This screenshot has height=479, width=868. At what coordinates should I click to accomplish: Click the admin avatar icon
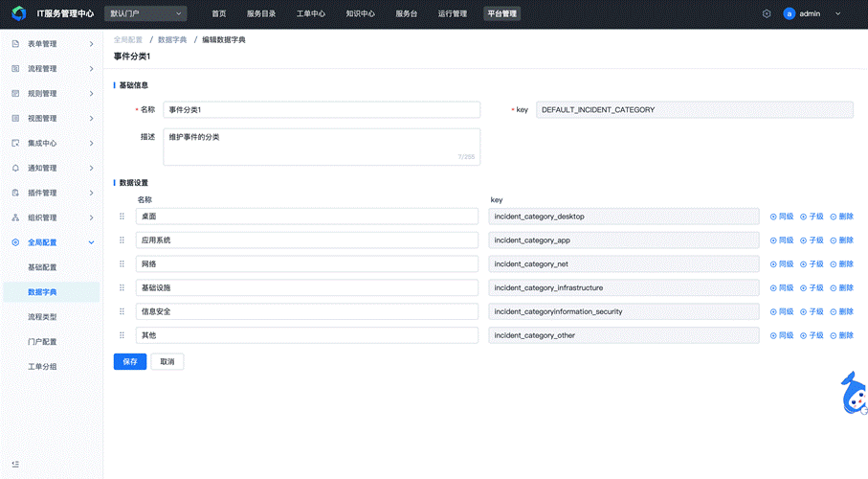(790, 13)
